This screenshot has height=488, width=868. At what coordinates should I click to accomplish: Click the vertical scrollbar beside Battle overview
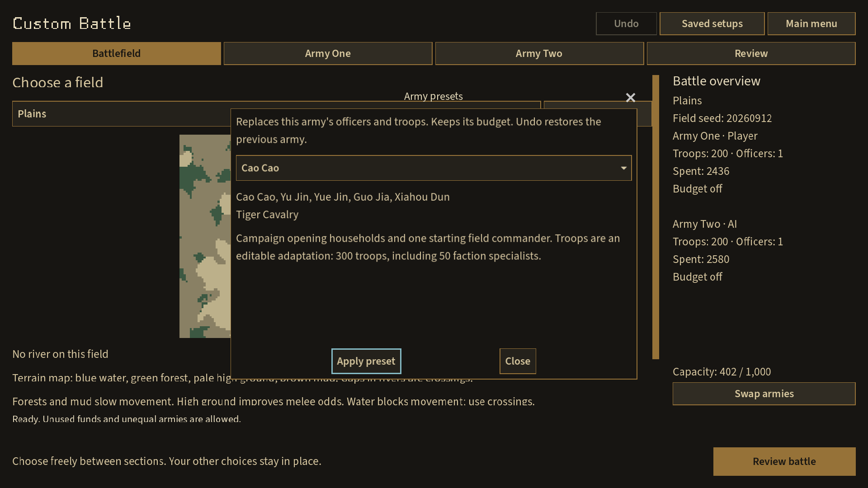click(656, 217)
